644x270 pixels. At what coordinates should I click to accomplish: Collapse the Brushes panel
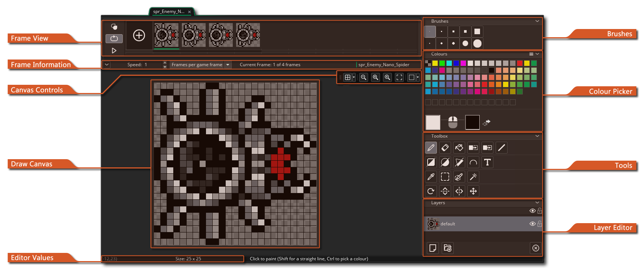(x=537, y=21)
